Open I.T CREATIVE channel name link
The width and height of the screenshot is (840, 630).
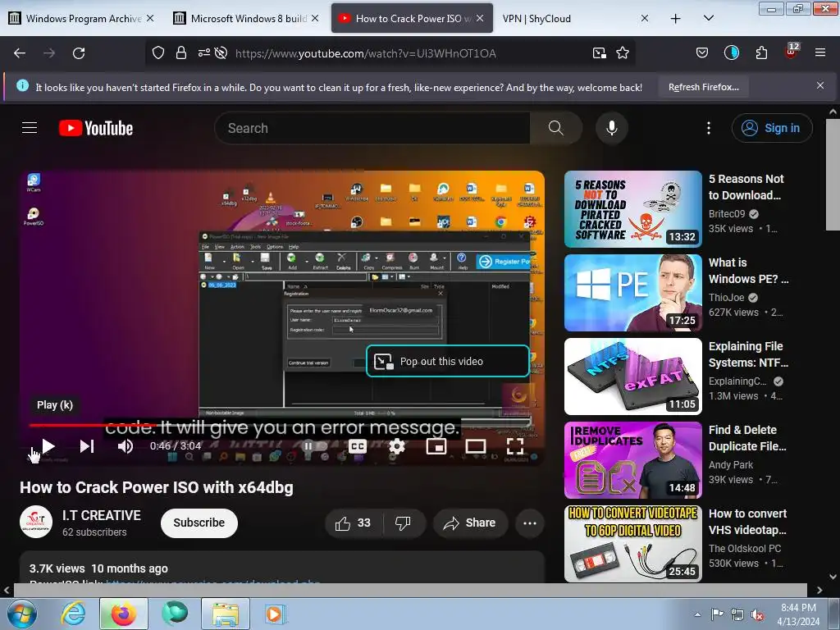click(101, 515)
